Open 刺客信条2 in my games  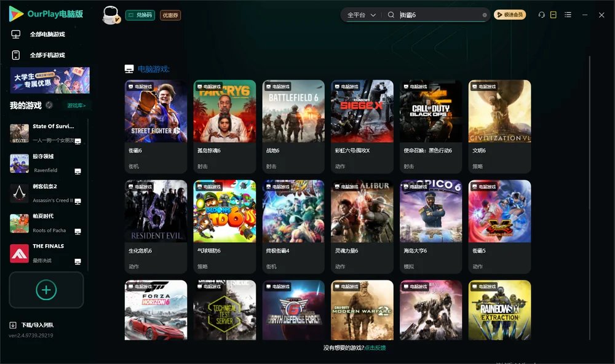coord(45,193)
